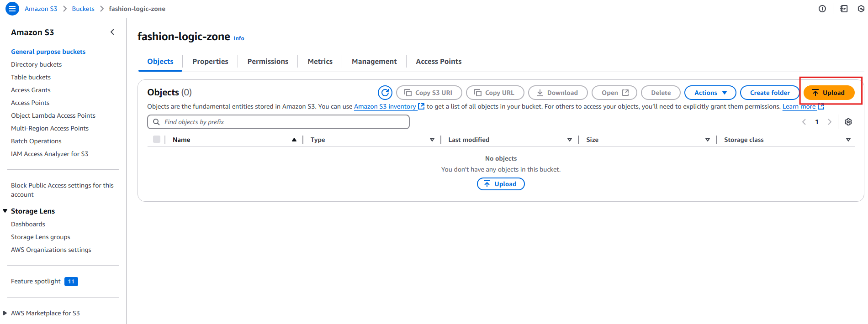Expand AWS Marketplace for S3
This screenshot has width=868, height=324.
coord(5,313)
